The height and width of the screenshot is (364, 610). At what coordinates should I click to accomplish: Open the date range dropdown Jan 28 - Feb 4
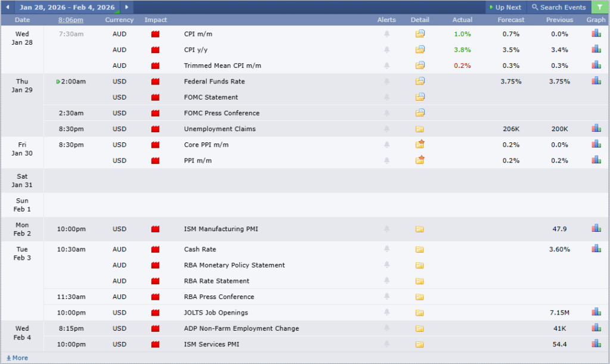[67, 7]
